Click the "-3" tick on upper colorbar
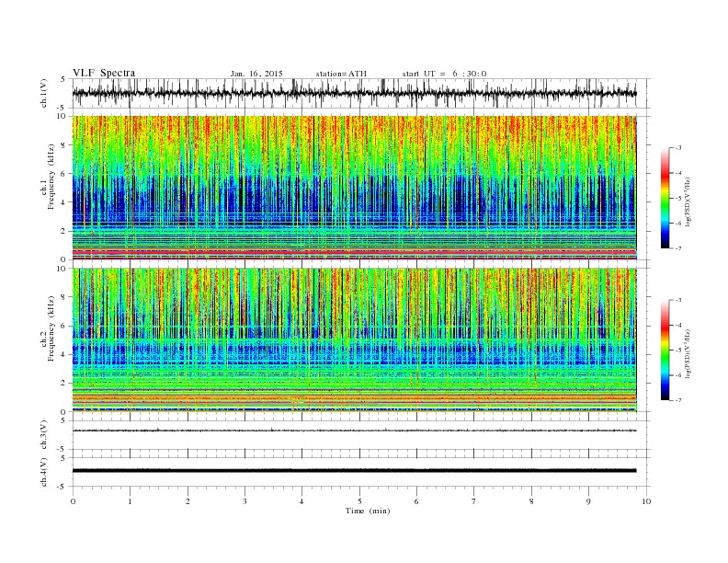This screenshot has height=563, width=728. point(677,148)
